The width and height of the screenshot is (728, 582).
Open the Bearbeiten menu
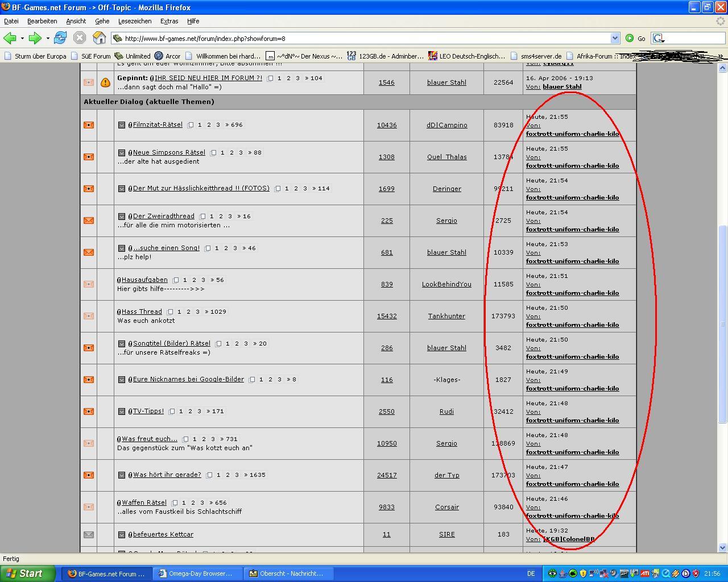(42, 21)
